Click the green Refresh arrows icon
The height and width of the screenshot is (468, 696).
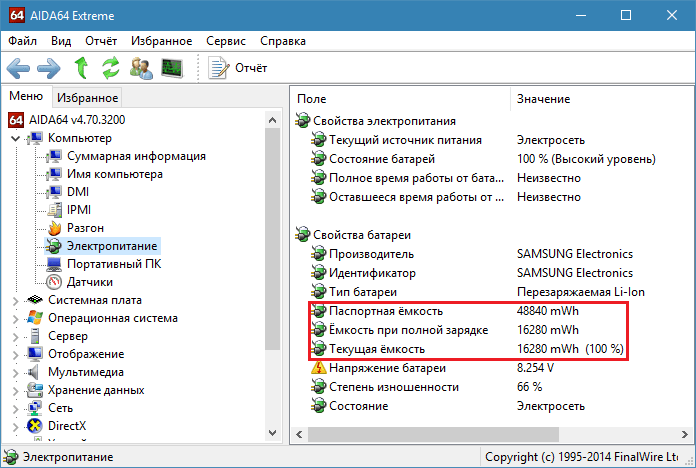click(x=111, y=68)
